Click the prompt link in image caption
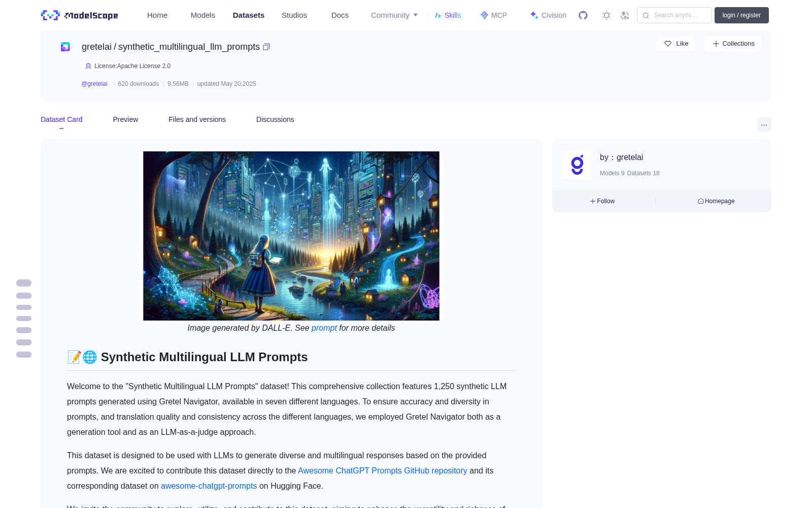The width and height of the screenshot is (812, 508). pos(324,328)
